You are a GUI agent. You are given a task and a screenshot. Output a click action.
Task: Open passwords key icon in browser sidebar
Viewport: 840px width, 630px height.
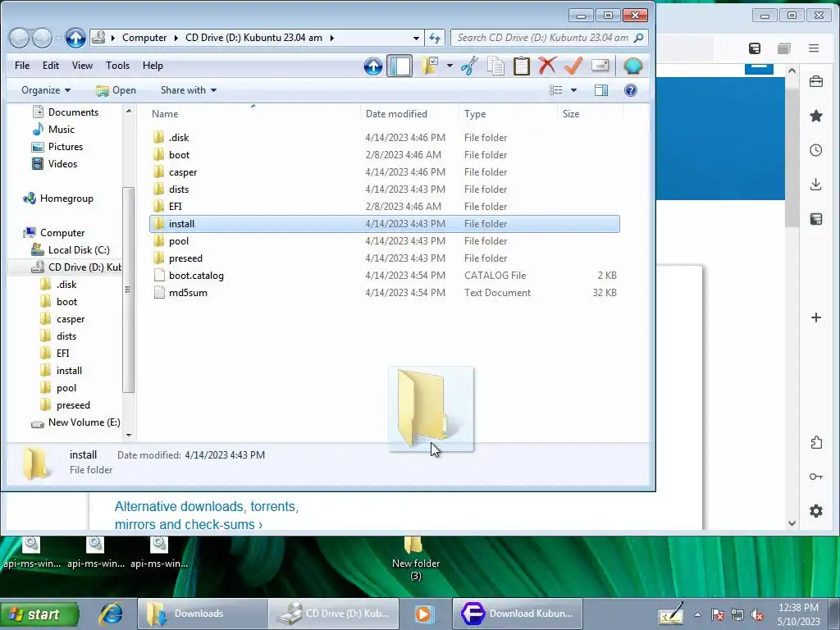pos(816,477)
